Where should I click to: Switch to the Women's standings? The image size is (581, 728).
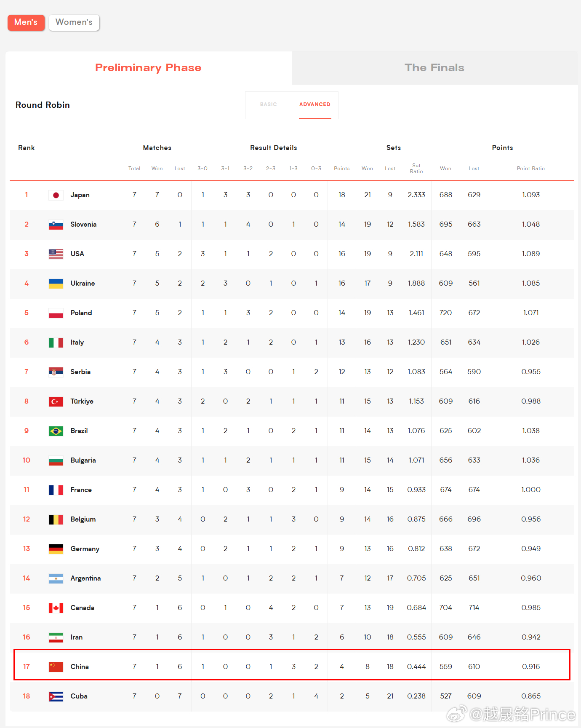click(x=74, y=22)
